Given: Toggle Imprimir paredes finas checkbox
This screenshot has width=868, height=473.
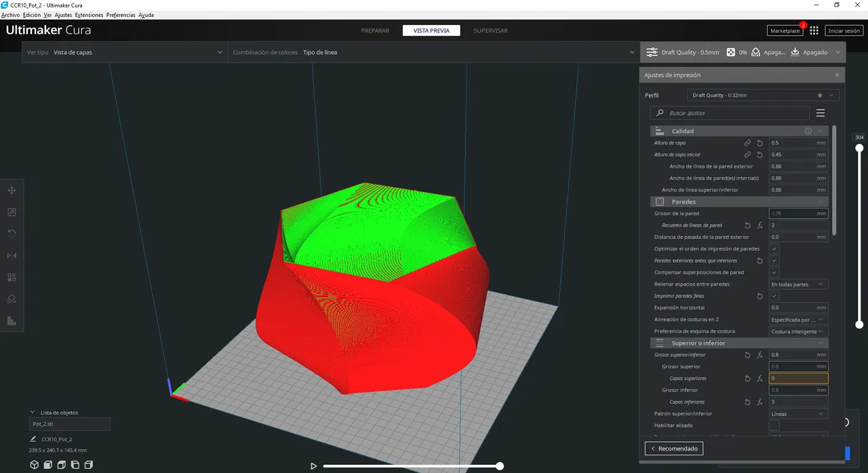Looking at the screenshot, I should coord(774,296).
